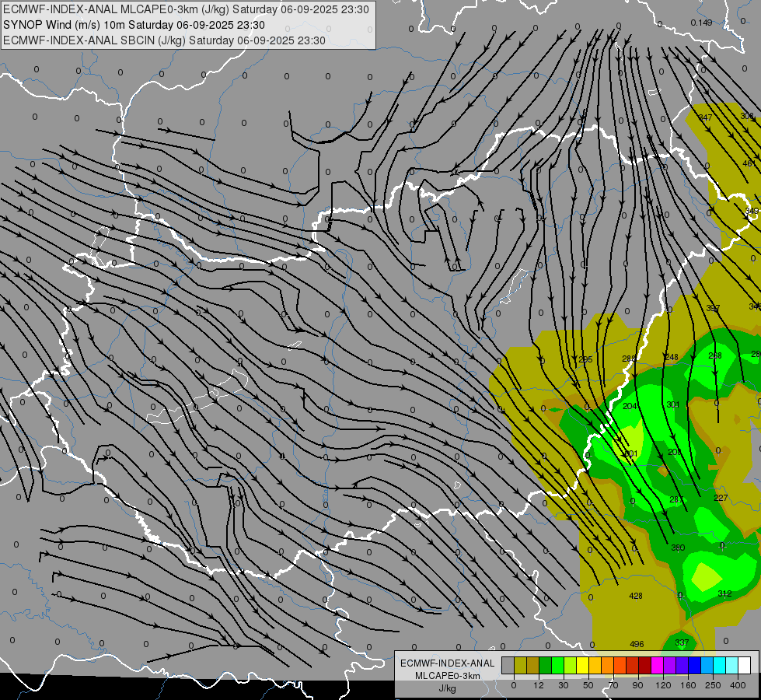Screen dimensions: 761x700
Task: Click the map value 204
Action: [x=630, y=406]
